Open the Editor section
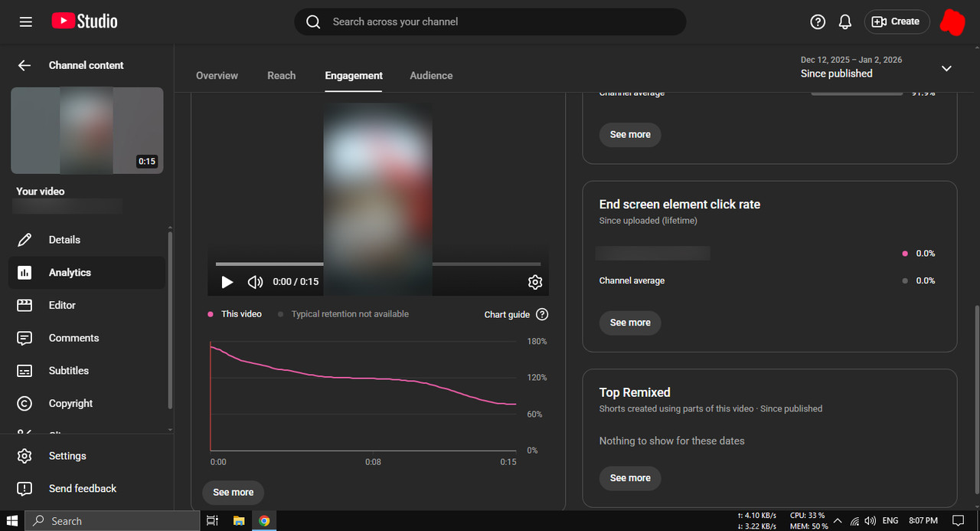This screenshot has width=980, height=531. pos(87,305)
